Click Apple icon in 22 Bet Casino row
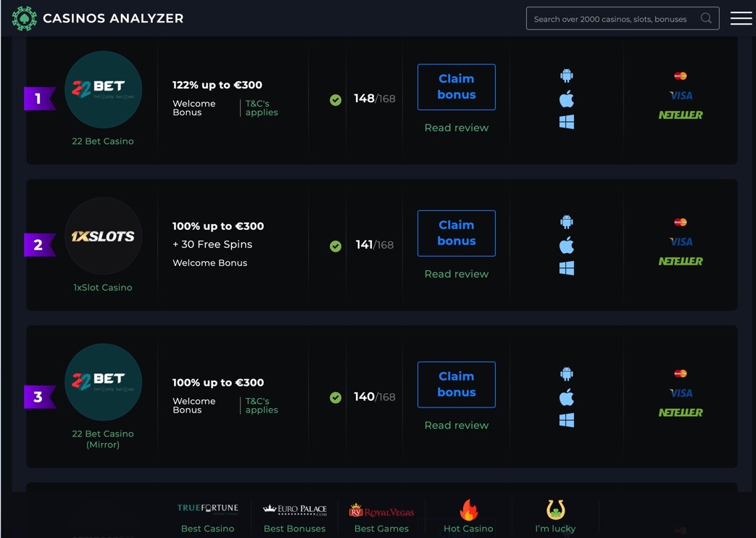The image size is (756, 538). (x=567, y=99)
